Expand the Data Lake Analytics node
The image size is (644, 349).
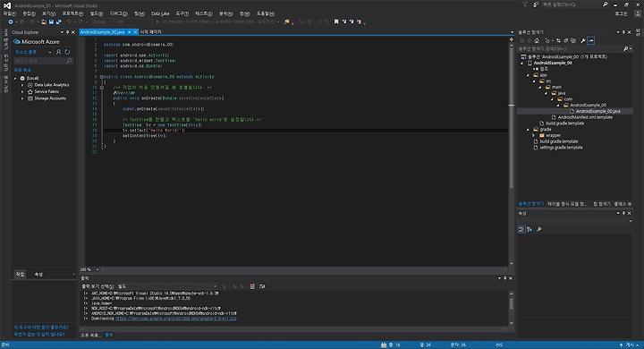[x=22, y=85]
